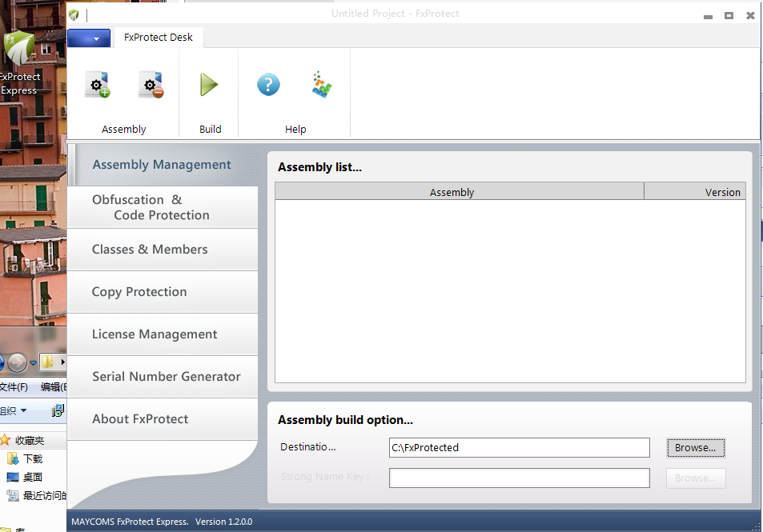Screen dimensions: 763x532
Task: Open Obfuscation & Code Protection section
Action: coord(162,207)
